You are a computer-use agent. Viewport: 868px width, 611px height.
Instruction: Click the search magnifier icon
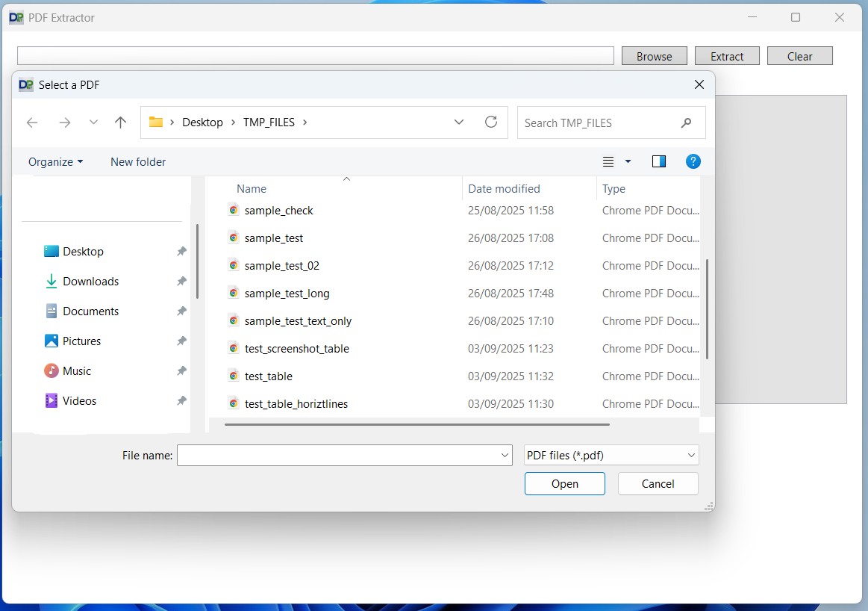[x=686, y=122]
